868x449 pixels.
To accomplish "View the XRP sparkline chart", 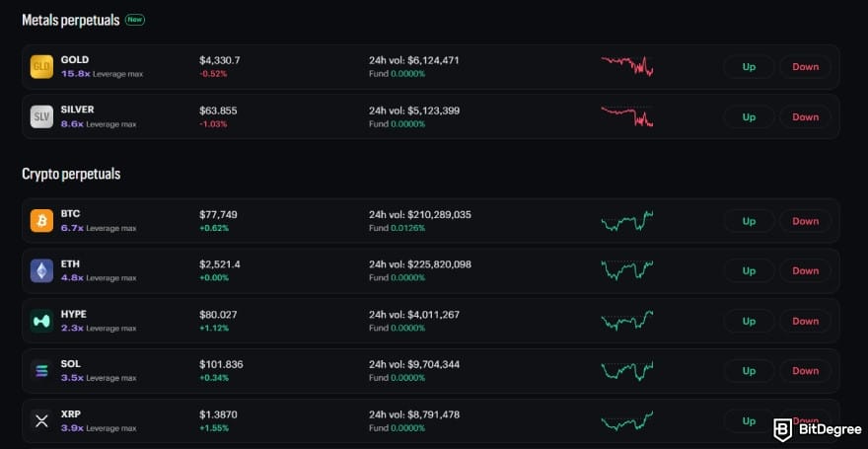I will click(x=627, y=420).
